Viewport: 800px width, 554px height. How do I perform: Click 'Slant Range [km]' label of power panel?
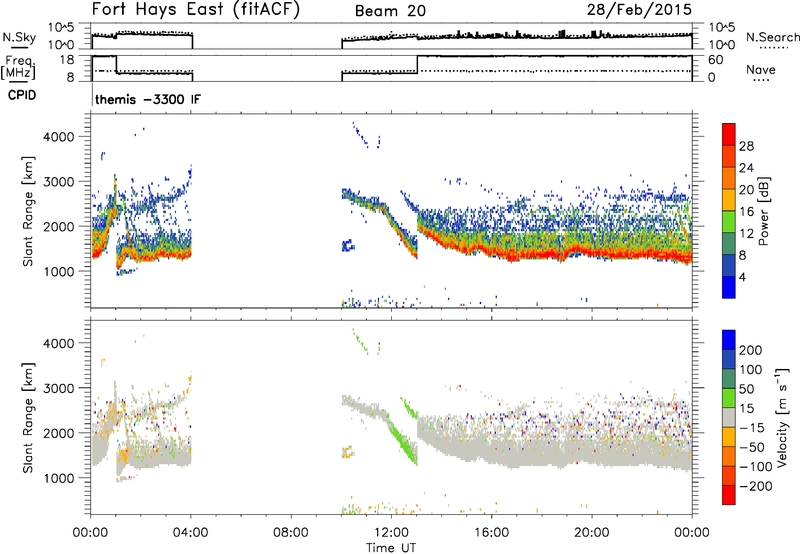[x=28, y=211]
